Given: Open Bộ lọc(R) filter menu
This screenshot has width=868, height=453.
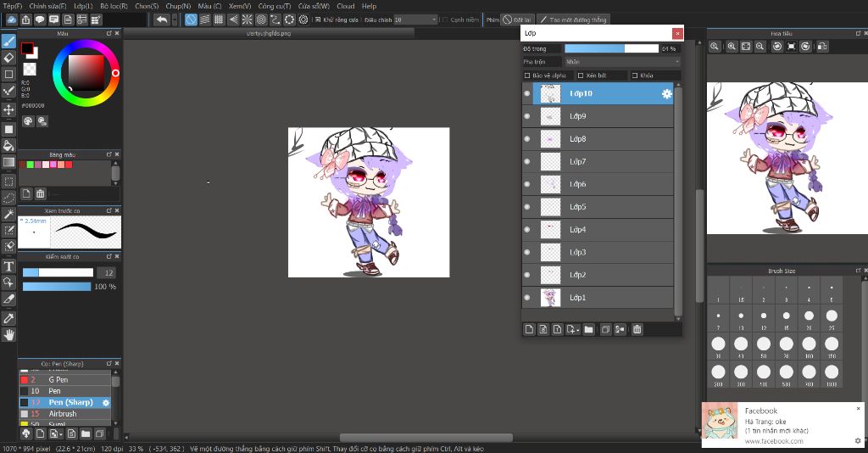Looking at the screenshot, I should tap(114, 6).
